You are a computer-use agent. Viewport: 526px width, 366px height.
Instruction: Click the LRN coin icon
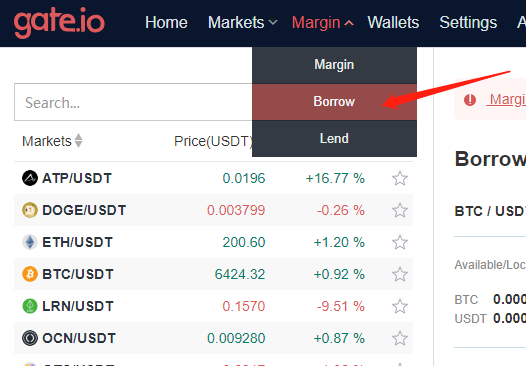click(30, 306)
